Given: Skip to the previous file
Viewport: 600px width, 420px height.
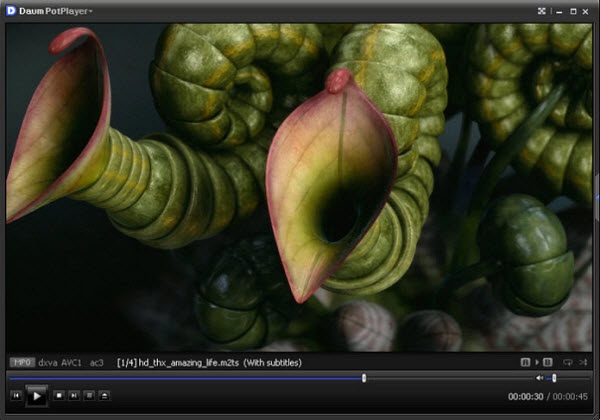Looking at the screenshot, I should click(x=16, y=396).
